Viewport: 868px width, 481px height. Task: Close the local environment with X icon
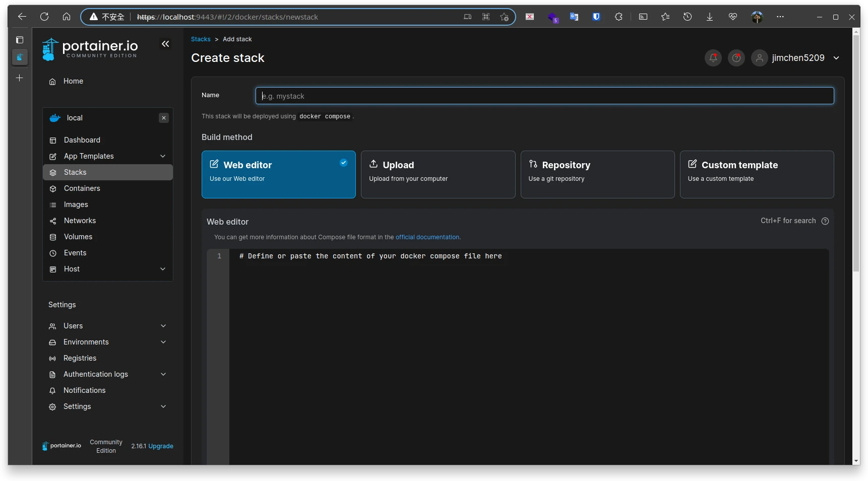[164, 118]
